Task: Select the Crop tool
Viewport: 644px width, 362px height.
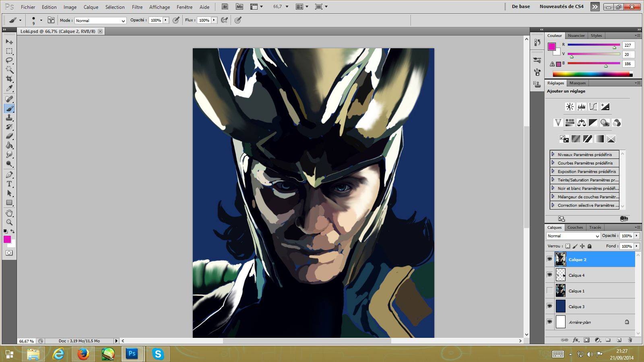Action: point(9,79)
